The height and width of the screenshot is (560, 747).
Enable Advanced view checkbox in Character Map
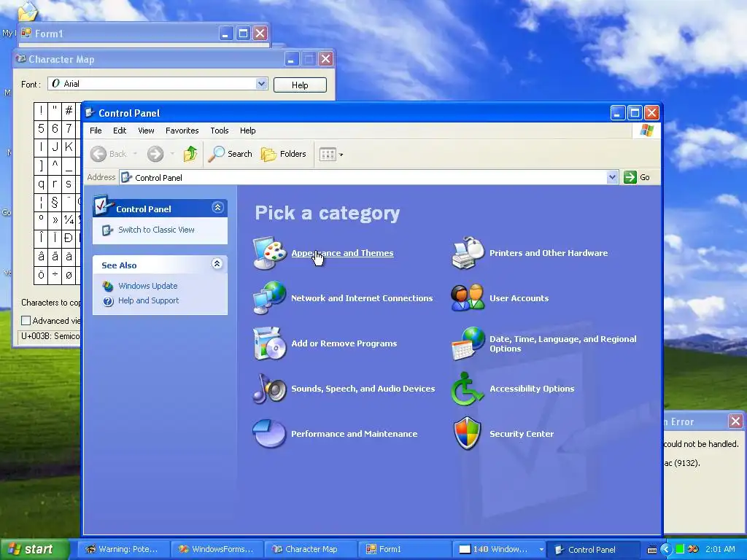pyautogui.click(x=26, y=321)
